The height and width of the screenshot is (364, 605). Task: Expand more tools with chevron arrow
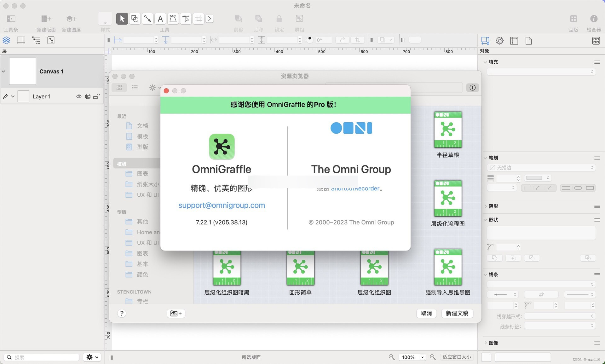coord(210,19)
